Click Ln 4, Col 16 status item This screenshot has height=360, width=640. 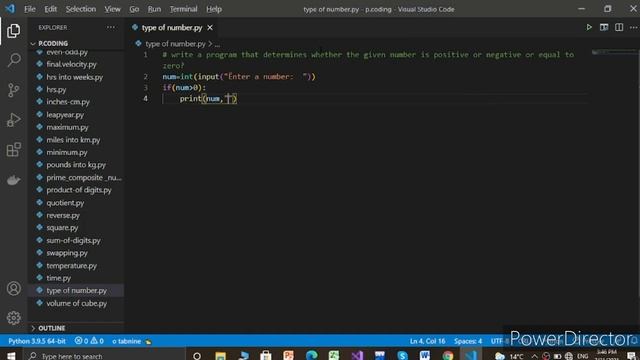(427, 341)
